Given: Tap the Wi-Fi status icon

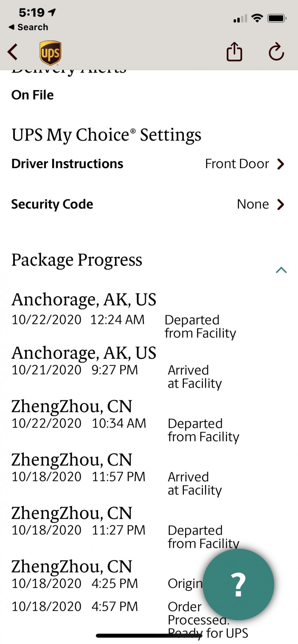Looking at the screenshot, I should 257,18.
